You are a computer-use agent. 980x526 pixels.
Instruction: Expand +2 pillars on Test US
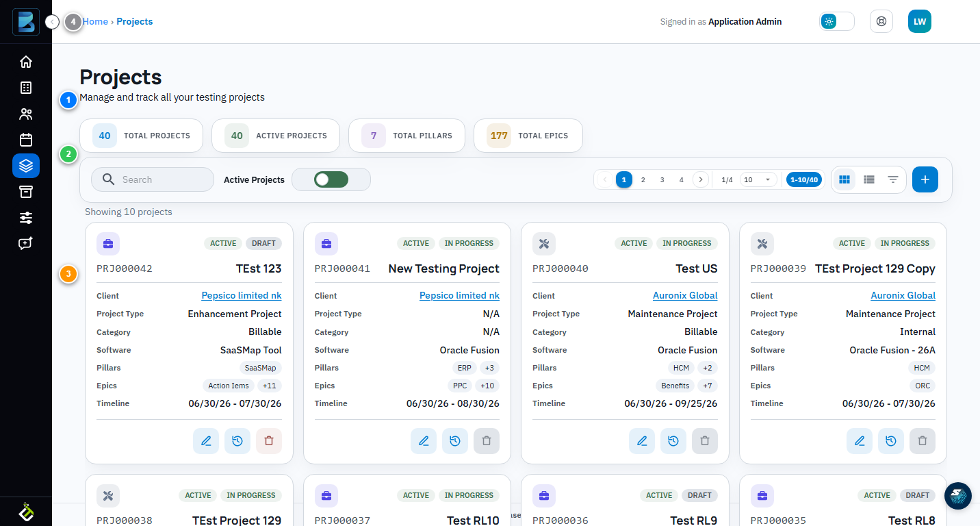point(708,368)
